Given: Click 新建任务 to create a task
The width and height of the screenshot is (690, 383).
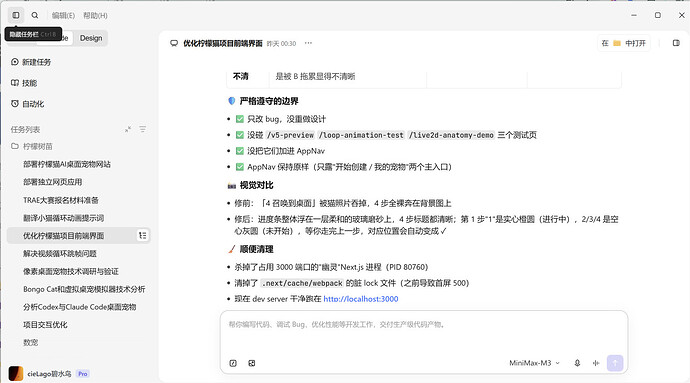Looking at the screenshot, I should (31, 62).
